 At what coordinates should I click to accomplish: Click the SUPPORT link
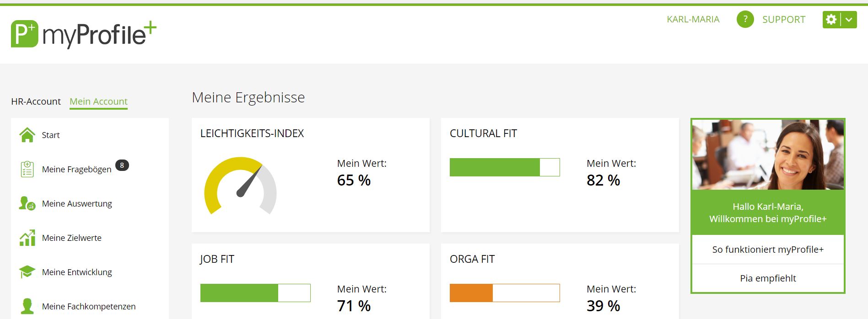[783, 20]
